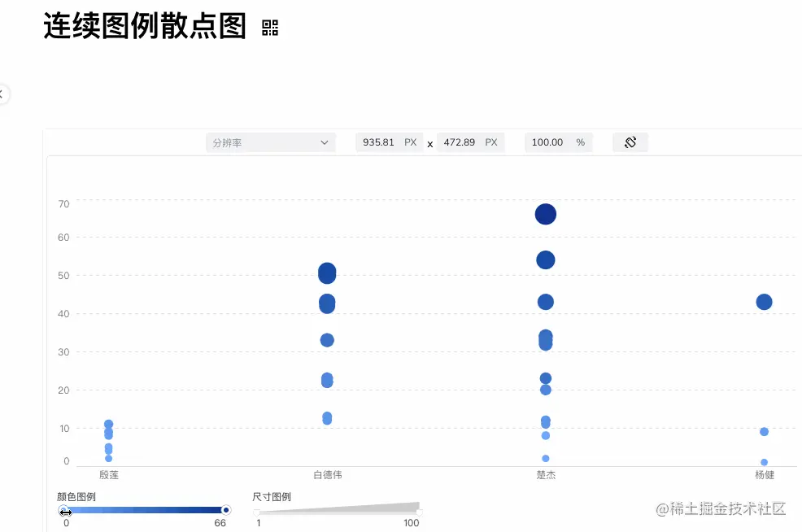
Task: Click the 杨健 point near 9
Action: coord(764,432)
